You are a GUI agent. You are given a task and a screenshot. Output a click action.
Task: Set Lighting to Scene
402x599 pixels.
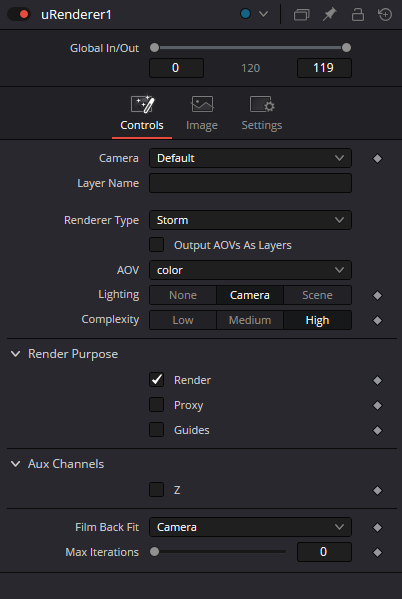pyautogui.click(x=317, y=295)
